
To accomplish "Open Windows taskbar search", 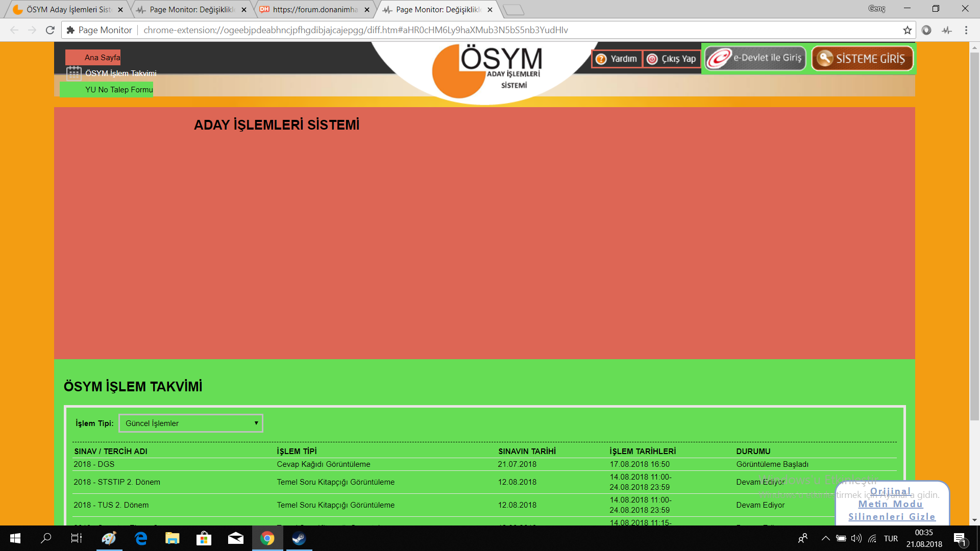I will pos(46,538).
